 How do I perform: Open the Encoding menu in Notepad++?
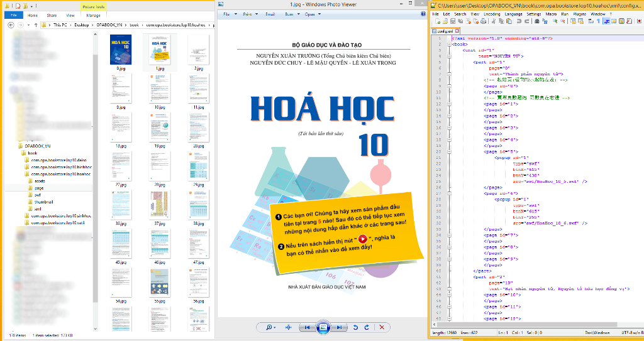(492, 13)
